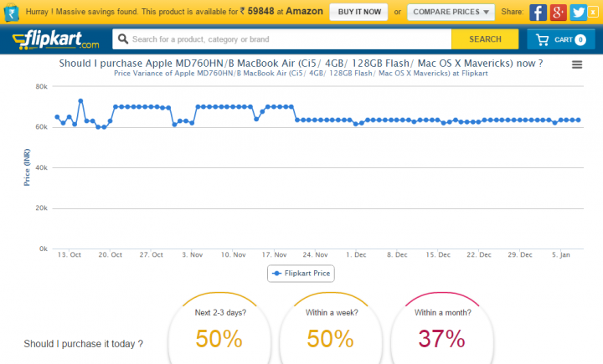Click the 3. Nov date label
603x364 pixels.
[193, 255]
